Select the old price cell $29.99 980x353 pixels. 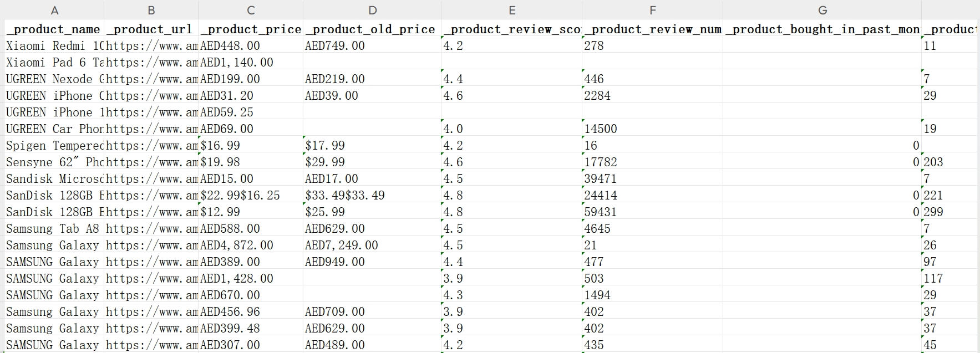pyautogui.click(x=373, y=162)
